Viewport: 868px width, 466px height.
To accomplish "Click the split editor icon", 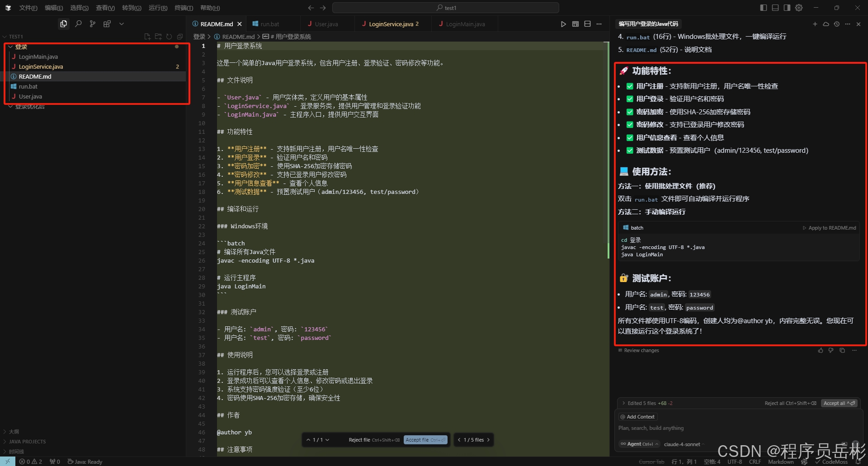I will click(587, 24).
